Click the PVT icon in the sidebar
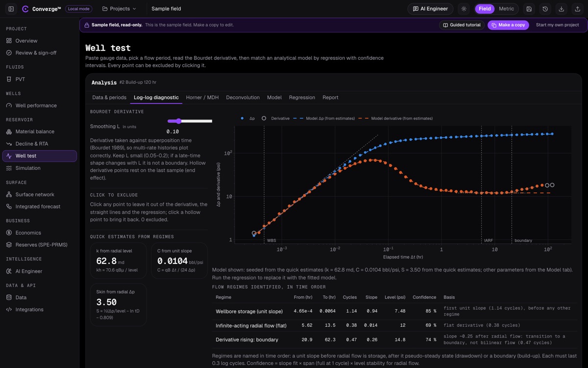Viewport: 588px width, 368px height. [x=9, y=79]
